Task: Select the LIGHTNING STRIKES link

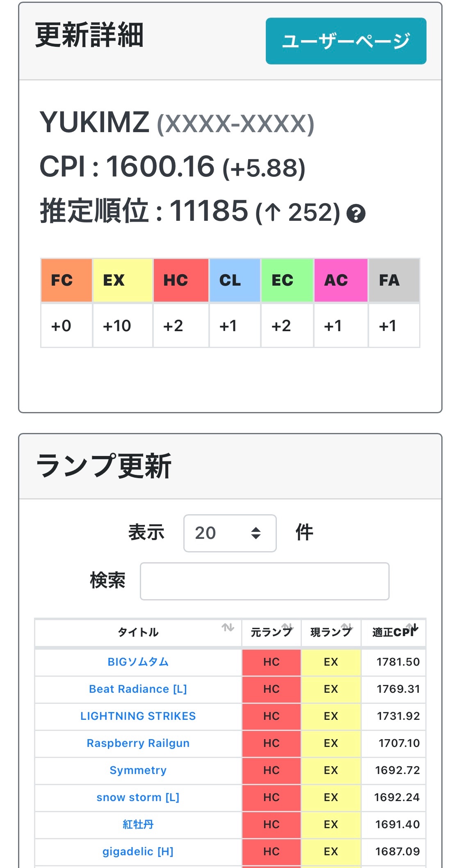Action: [x=138, y=716]
